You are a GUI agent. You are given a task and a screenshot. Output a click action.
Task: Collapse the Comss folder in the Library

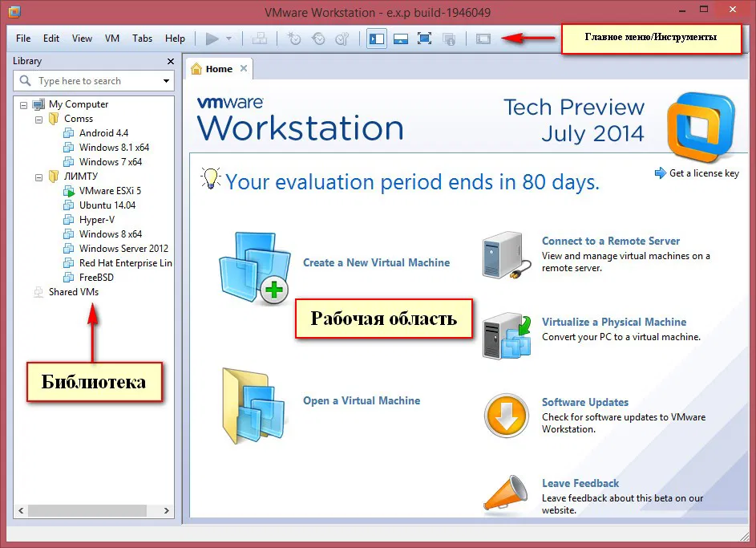pyautogui.click(x=38, y=118)
